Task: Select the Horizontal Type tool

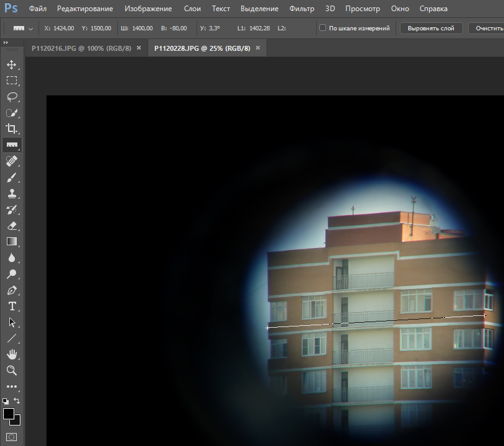Action: (12, 306)
